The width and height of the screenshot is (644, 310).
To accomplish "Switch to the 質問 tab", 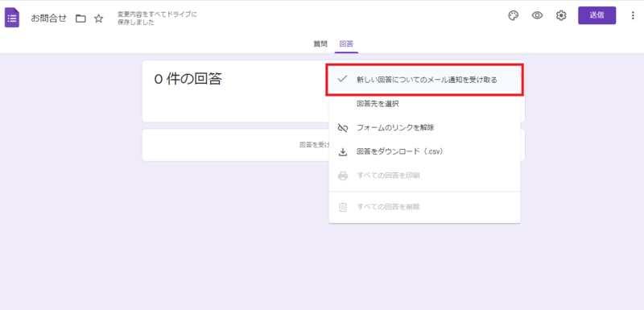I will (x=320, y=44).
